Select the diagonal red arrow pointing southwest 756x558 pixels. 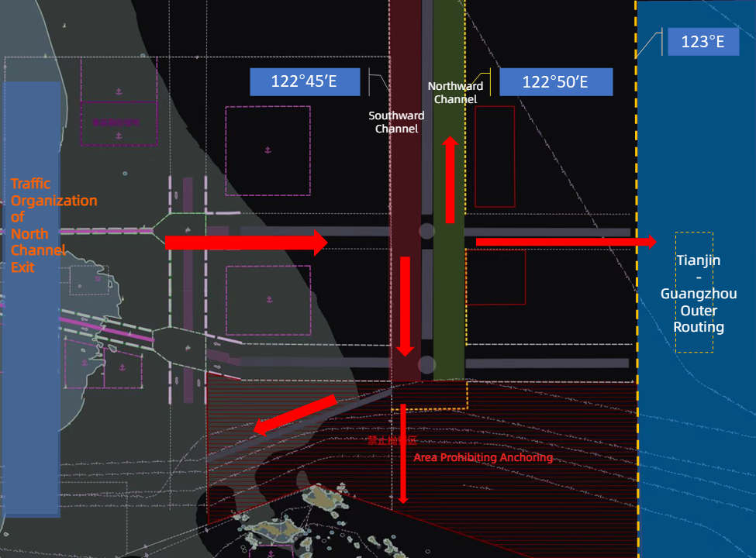(x=295, y=415)
